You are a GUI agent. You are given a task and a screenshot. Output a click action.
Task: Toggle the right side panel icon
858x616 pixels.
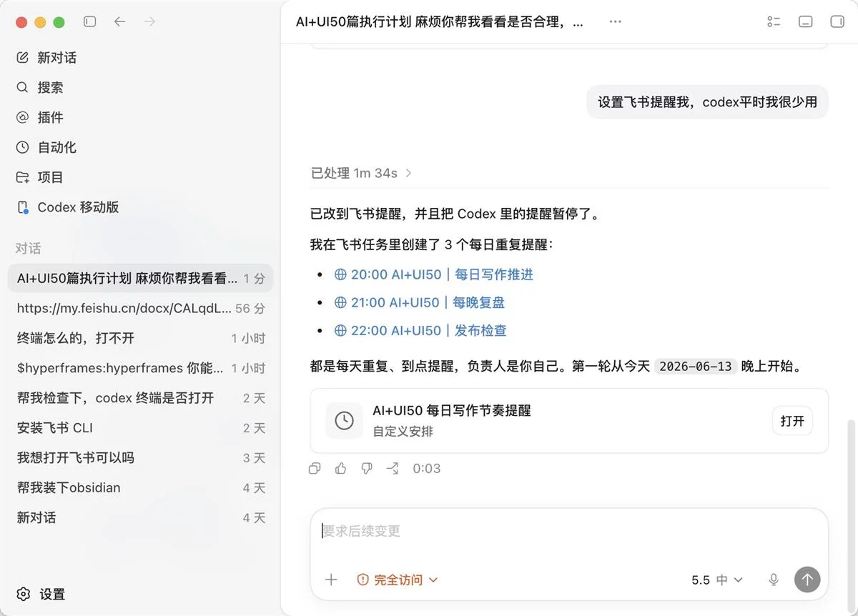pos(837,22)
